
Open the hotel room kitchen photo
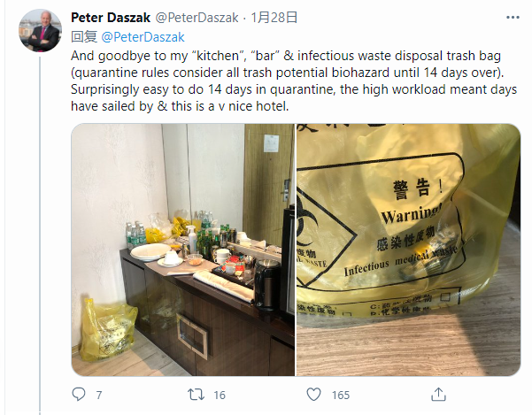pyautogui.click(x=183, y=250)
